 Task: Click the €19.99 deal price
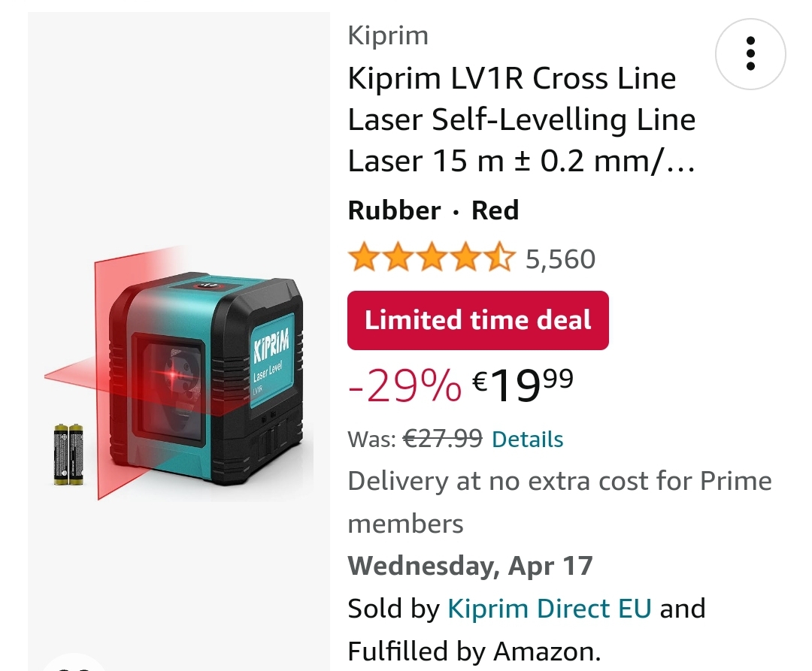coord(523,385)
